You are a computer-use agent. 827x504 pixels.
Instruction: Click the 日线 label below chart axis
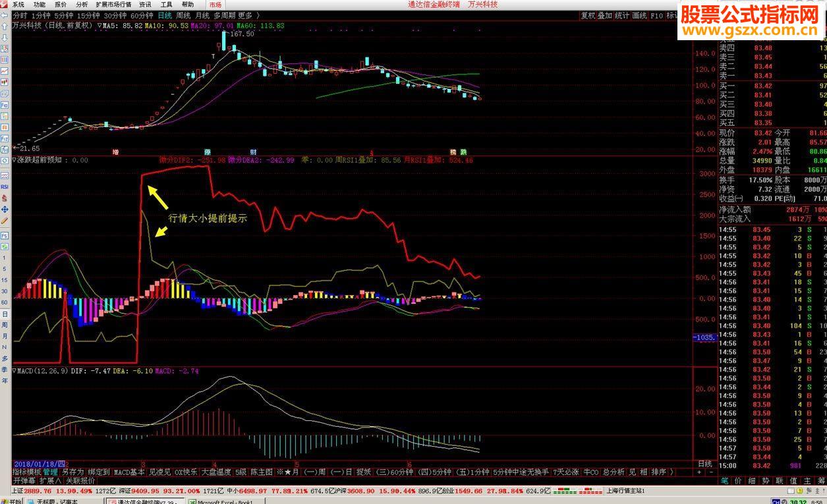[x=704, y=464]
